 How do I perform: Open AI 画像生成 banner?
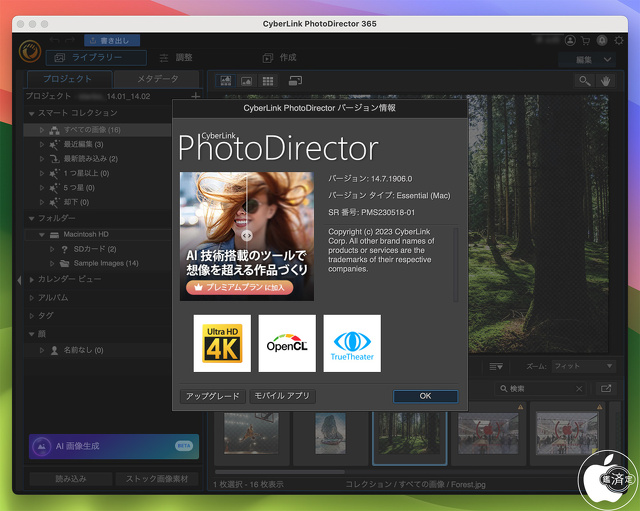(114, 446)
